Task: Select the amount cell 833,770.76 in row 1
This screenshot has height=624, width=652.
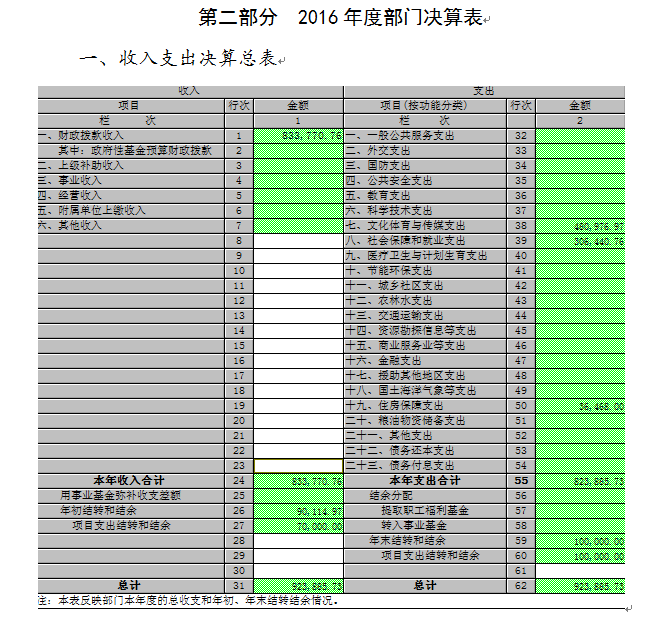Action: (x=299, y=135)
